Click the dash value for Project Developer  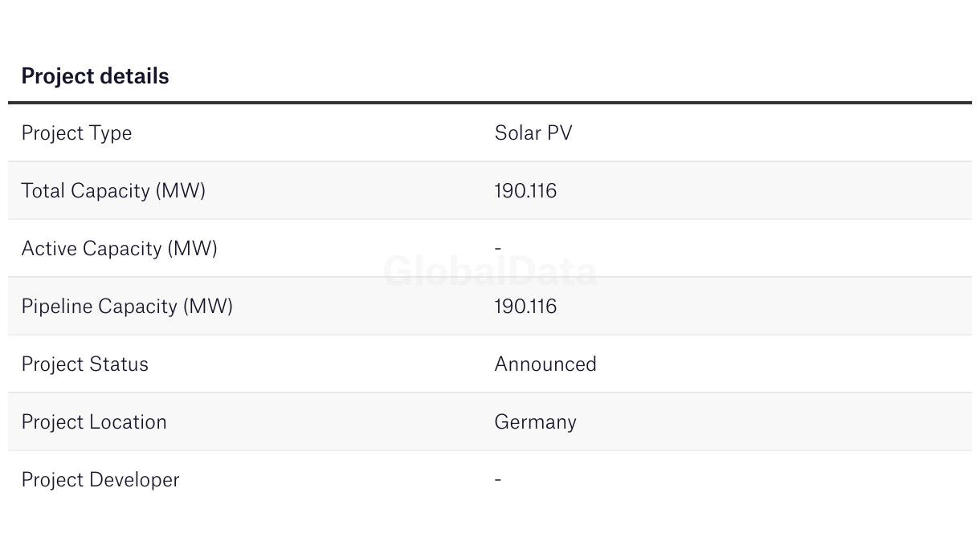[x=498, y=480]
